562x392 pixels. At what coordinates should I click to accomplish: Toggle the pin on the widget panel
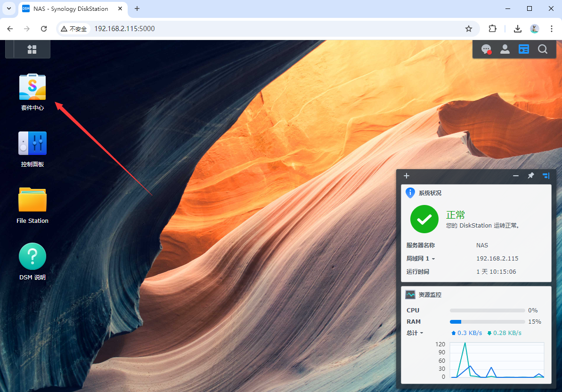(x=531, y=176)
